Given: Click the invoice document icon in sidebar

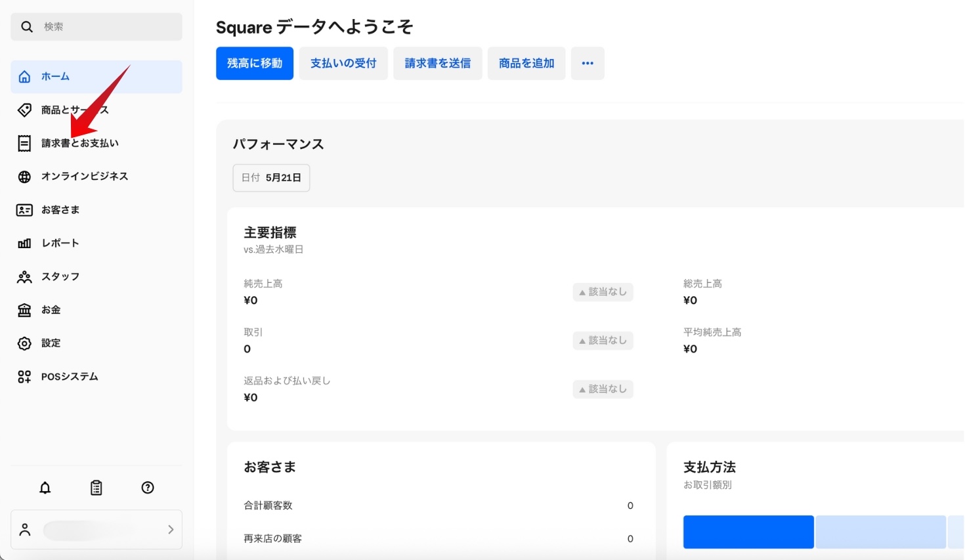Looking at the screenshot, I should (x=24, y=143).
